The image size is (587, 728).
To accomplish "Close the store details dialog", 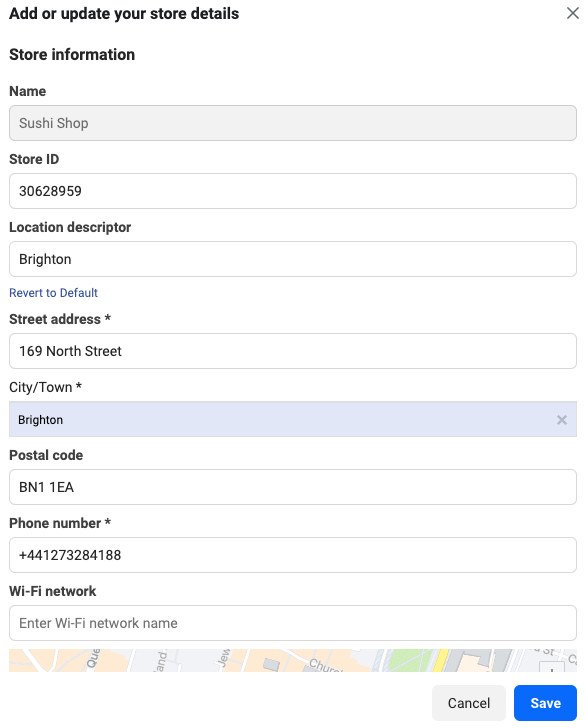I will [x=573, y=13].
